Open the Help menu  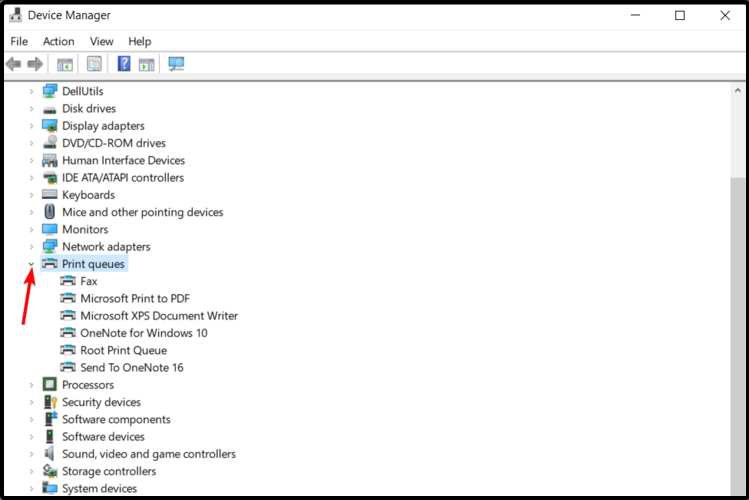[139, 42]
